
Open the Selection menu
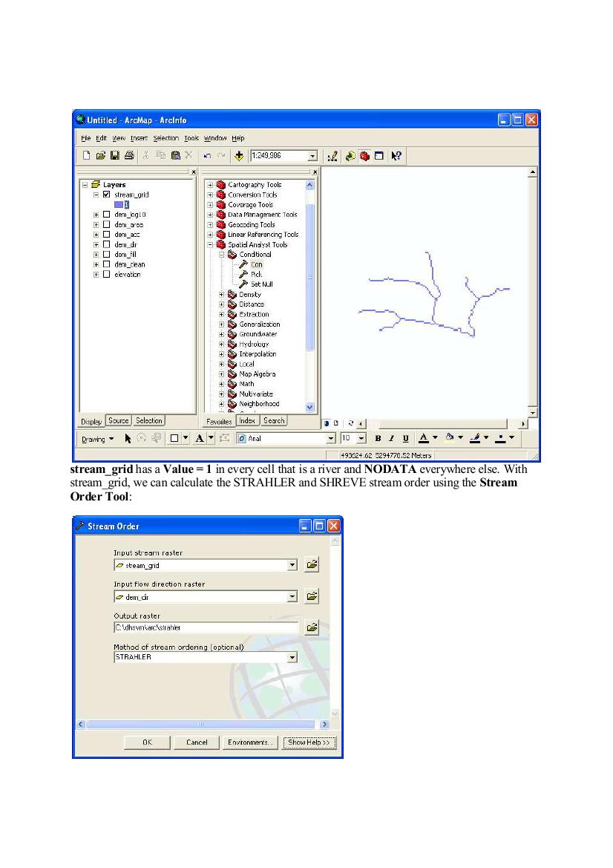(x=166, y=138)
